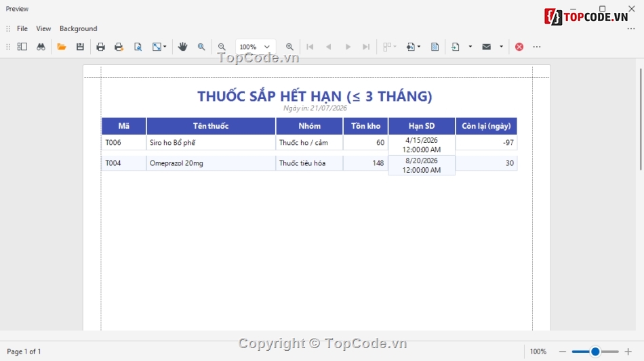Click the report title THUỐC SẮP HẾT HẠN
The height and width of the screenshot is (361, 644).
pyautogui.click(x=315, y=96)
